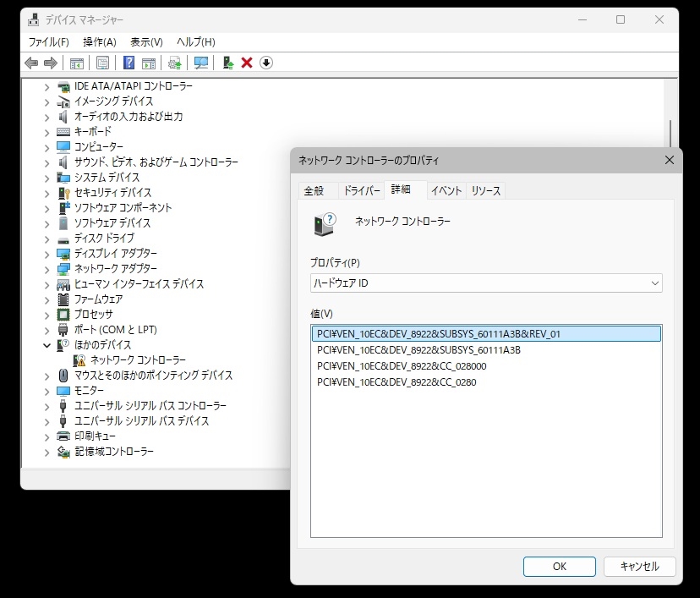
Task: Click the ports COM and LPT icon
Action: [63, 330]
